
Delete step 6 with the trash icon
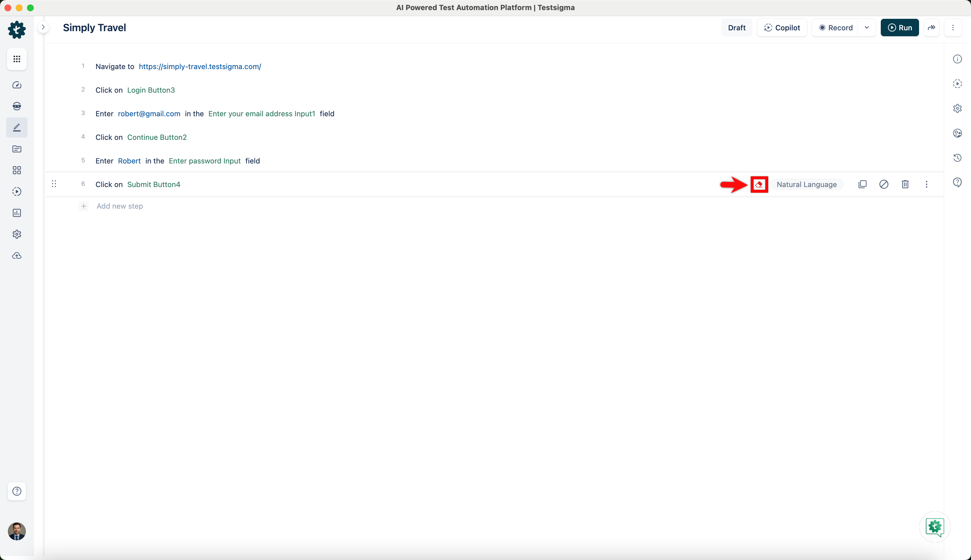(x=905, y=184)
